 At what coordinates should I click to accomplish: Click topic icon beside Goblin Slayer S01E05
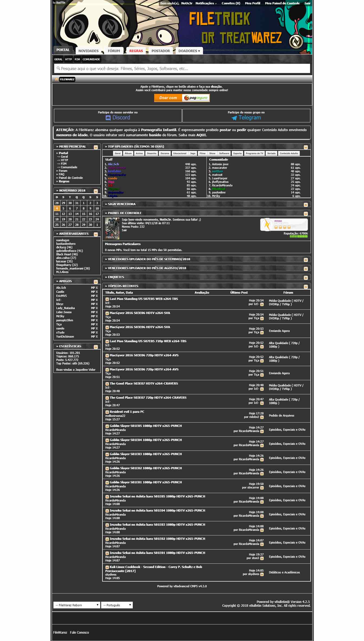pos(107,426)
